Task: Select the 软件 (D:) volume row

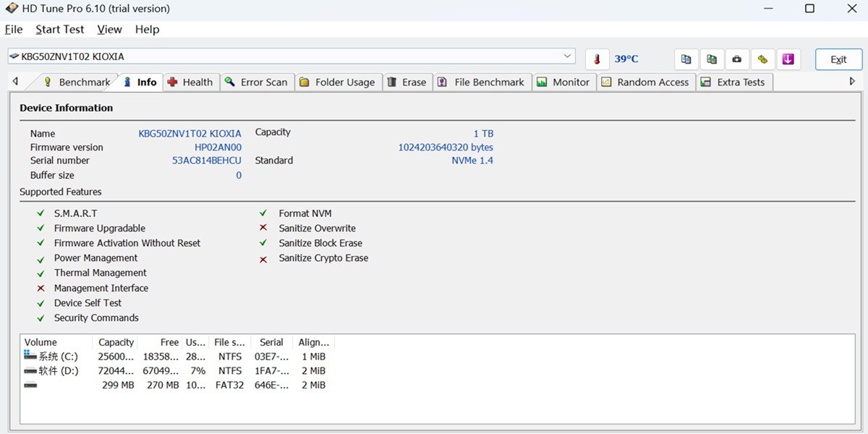Action: point(58,371)
